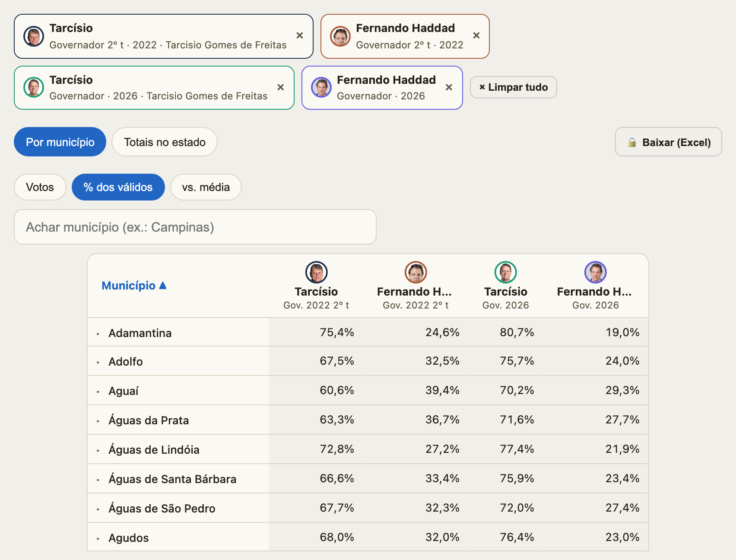The height and width of the screenshot is (560, 736).
Task: Click Fernando H... Gov. 2026 column avatar
Action: click(x=595, y=272)
